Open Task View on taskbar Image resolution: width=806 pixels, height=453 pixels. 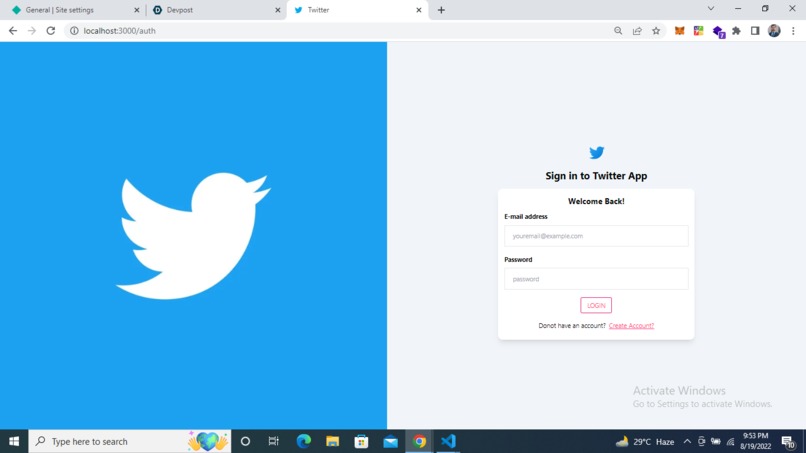coord(273,441)
